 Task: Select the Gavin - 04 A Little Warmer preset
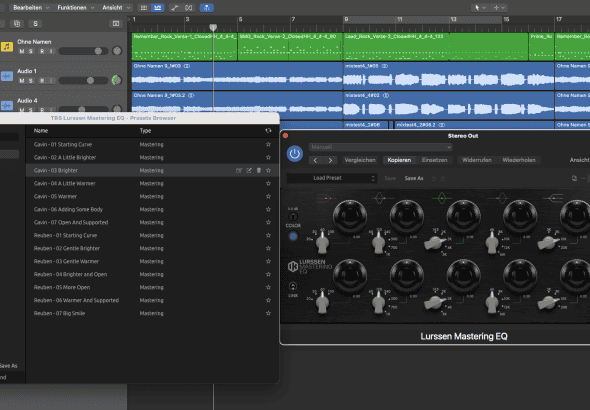pyautogui.click(x=152, y=183)
